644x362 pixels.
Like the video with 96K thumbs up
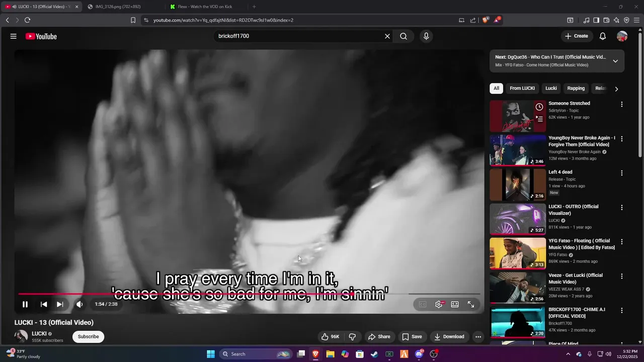click(330, 337)
